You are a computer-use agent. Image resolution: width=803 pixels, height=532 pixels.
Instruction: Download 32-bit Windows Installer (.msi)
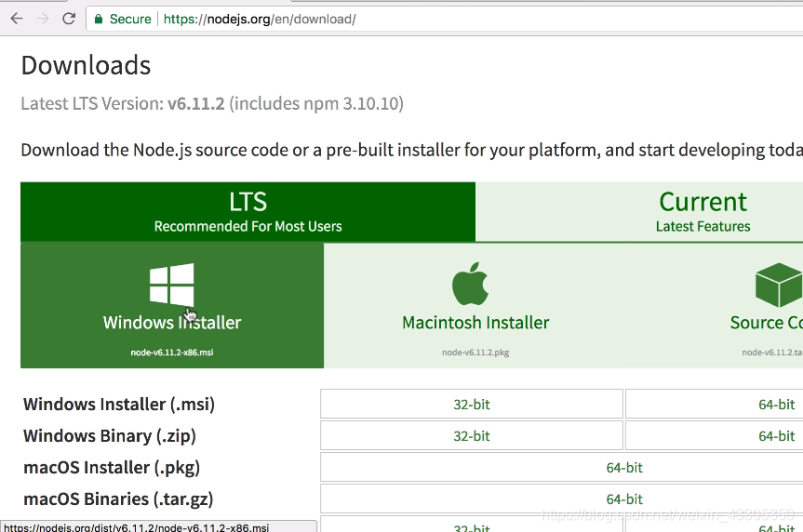[x=472, y=404]
